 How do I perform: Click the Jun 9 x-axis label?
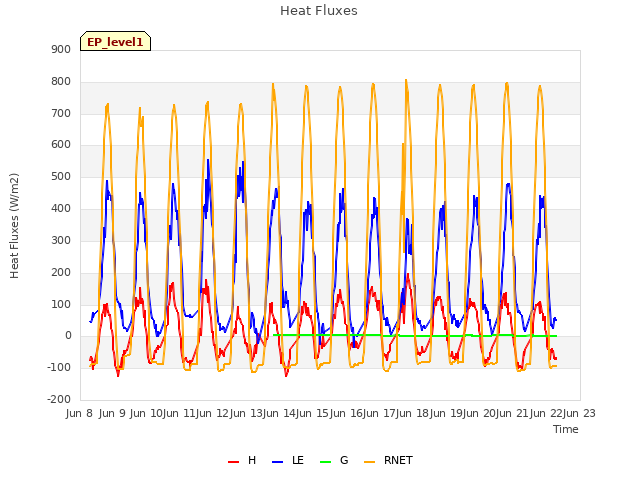112,413
